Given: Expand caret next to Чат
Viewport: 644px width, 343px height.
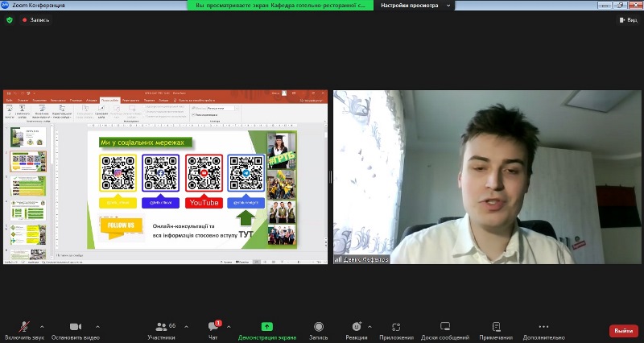Looking at the screenshot, I should [x=229, y=327].
